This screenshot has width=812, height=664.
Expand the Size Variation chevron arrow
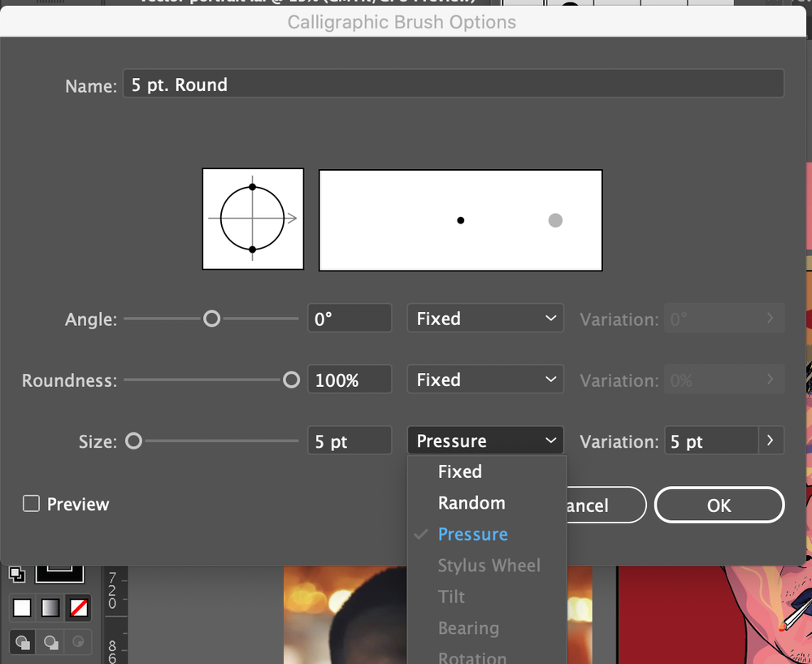[x=770, y=440]
